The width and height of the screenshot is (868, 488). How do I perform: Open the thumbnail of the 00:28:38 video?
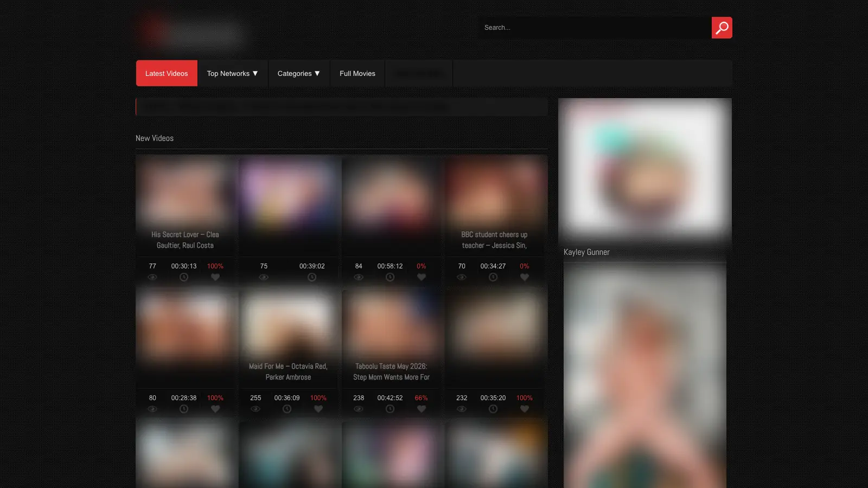(185, 324)
